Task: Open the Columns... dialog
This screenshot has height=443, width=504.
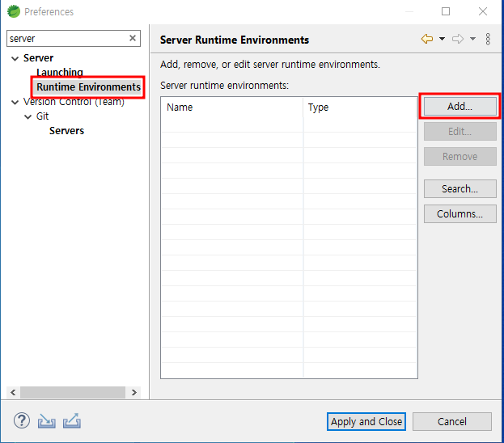Action: pyautogui.click(x=460, y=213)
